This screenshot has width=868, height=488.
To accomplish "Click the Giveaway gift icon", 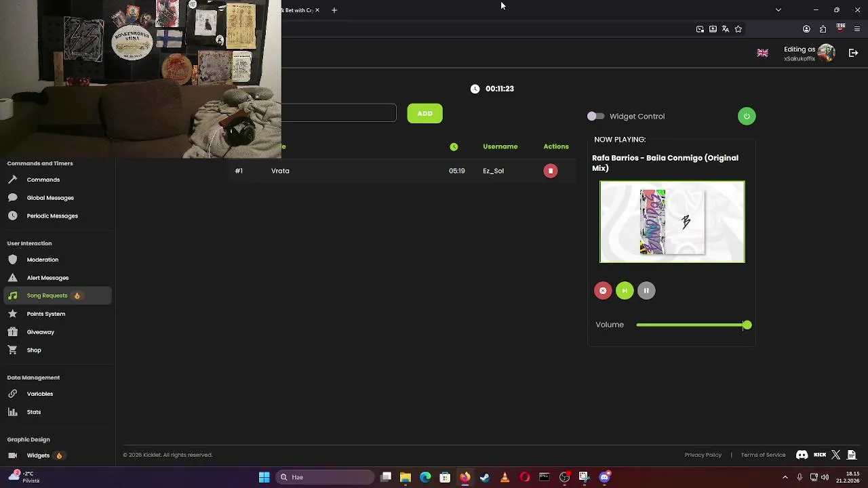I will [x=12, y=332].
